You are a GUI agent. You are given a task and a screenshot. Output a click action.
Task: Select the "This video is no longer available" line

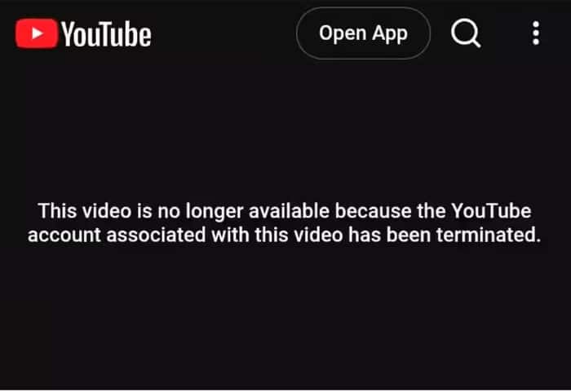coord(285,211)
